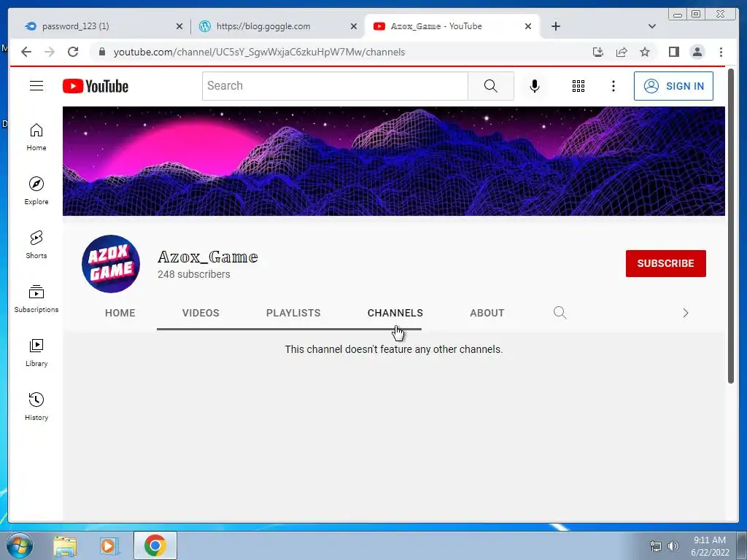Toggle the browser side panel

tap(673, 52)
